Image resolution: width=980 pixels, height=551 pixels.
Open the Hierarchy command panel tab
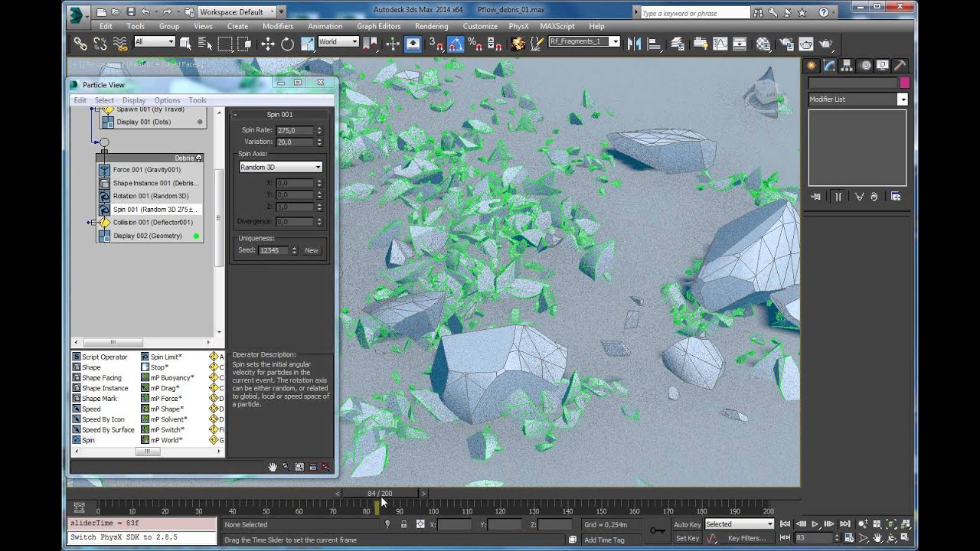[847, 65]
